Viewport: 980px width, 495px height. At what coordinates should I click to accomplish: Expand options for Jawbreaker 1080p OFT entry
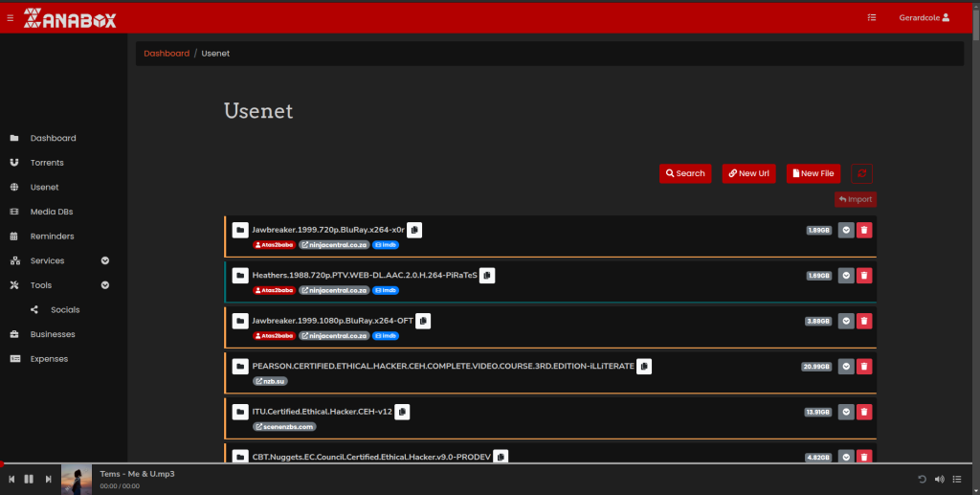(846, 321)
